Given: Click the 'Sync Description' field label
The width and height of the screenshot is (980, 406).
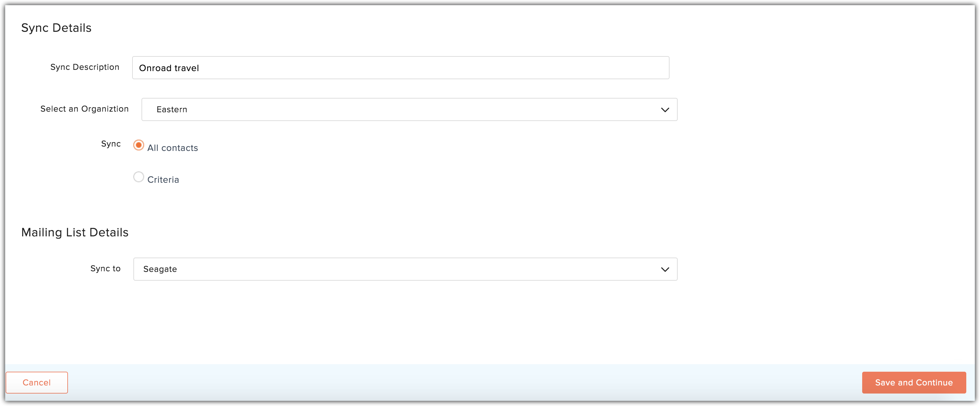Looking at the screenshot, I should coord(85,67).
